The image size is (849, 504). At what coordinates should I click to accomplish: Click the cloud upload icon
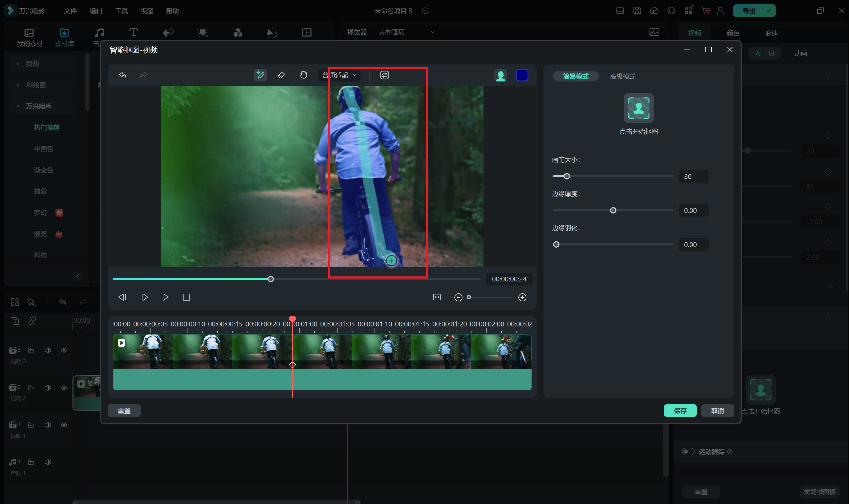click(x=654, y=11)
